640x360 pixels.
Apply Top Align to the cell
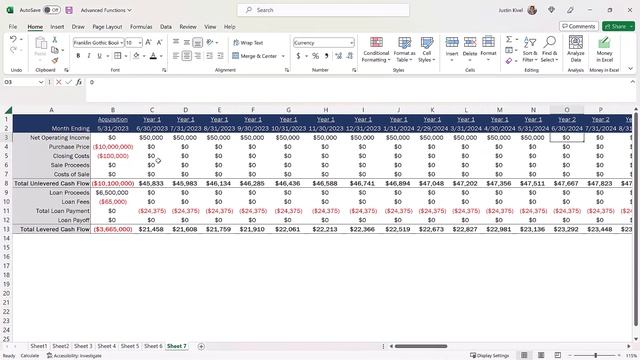click(176, 42)
